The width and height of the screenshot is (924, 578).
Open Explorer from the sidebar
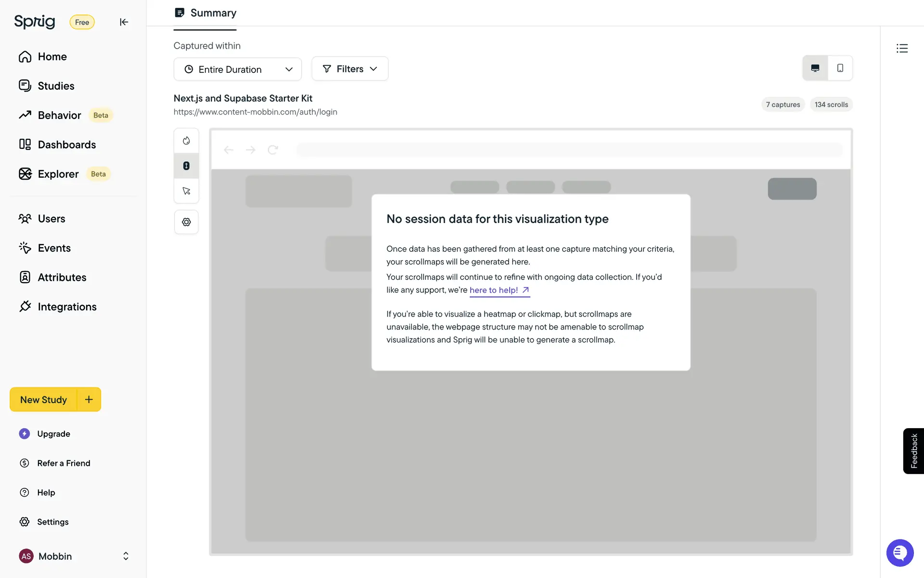tap(58, 174)
